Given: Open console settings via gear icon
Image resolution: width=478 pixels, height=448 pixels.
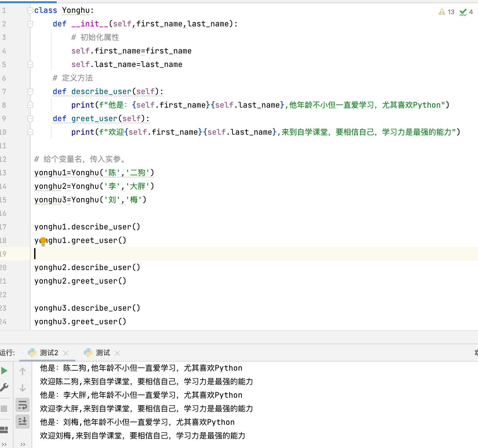Looking at the screenshot, I should point(476,353).
